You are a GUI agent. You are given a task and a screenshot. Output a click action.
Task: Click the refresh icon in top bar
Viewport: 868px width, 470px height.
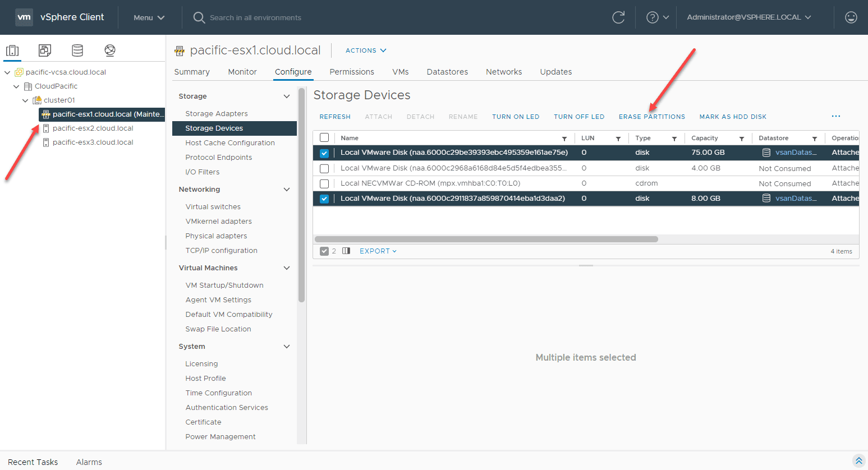coord(618,17)
